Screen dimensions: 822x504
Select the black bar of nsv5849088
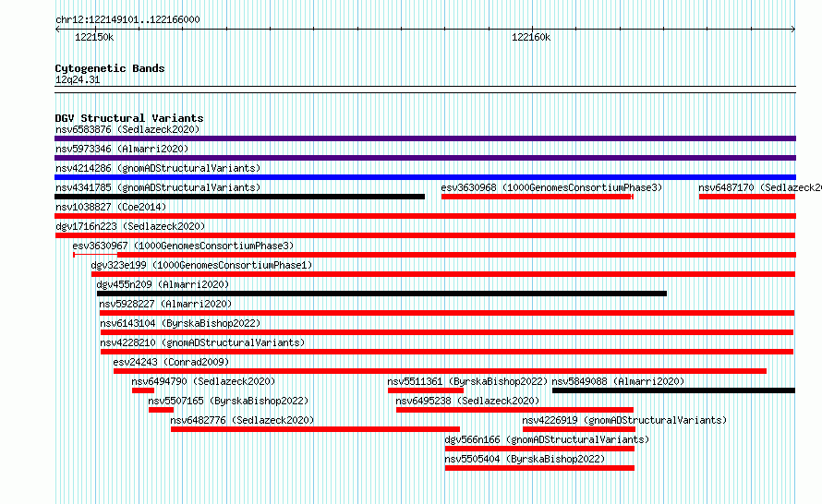point(673,390)
